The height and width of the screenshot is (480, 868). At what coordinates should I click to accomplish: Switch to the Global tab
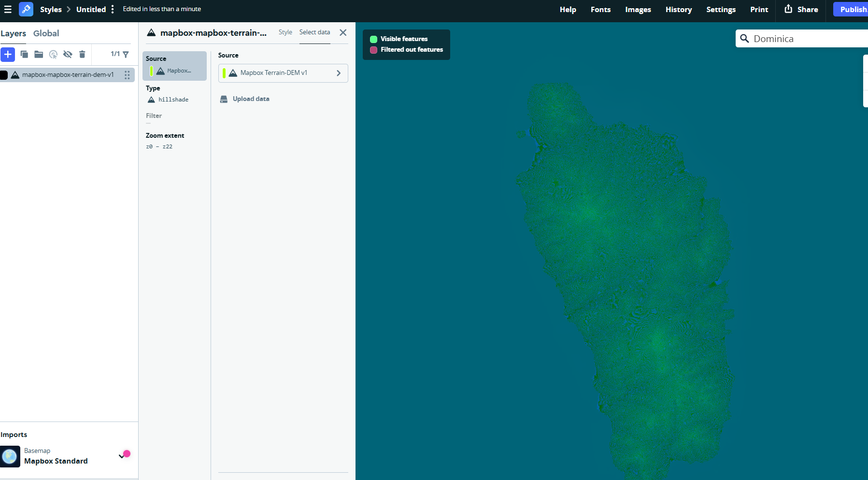[46, 33]
